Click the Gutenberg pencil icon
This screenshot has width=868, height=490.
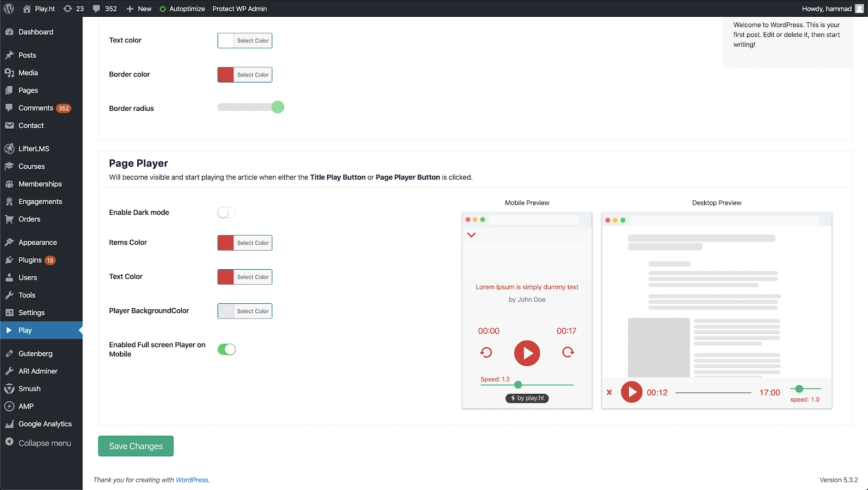click(9, 354)
